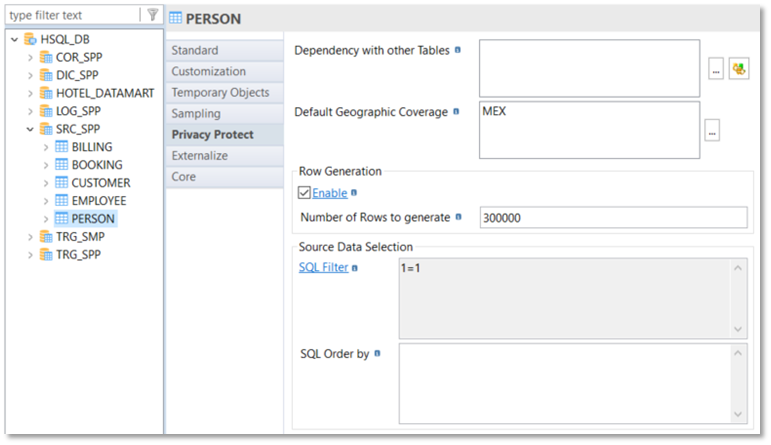The height and width of the screenshot is (445, 771).
Task: Expand the TRG_SPP schema node
Action: tap(30, 255)
